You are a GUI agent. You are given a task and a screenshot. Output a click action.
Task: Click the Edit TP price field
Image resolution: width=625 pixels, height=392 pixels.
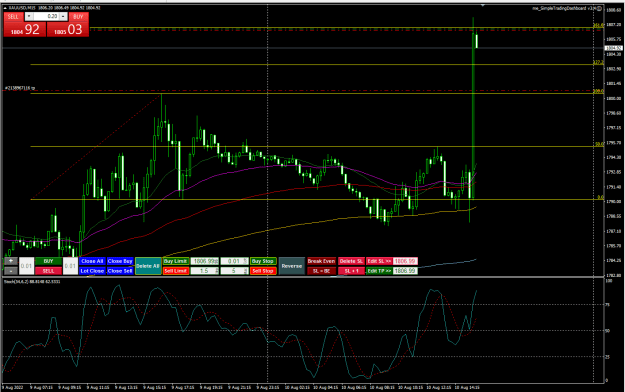[x=405, y=271]
